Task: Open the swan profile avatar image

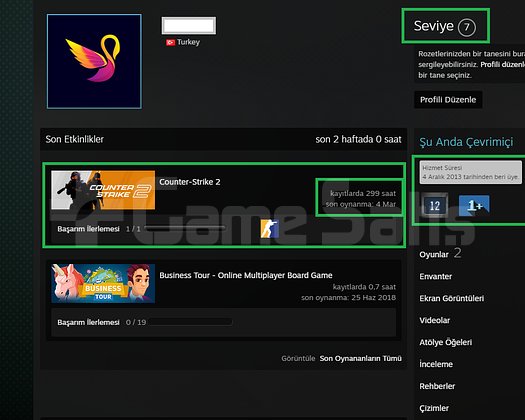Action: pyautogui.click(x=94, y=61)
